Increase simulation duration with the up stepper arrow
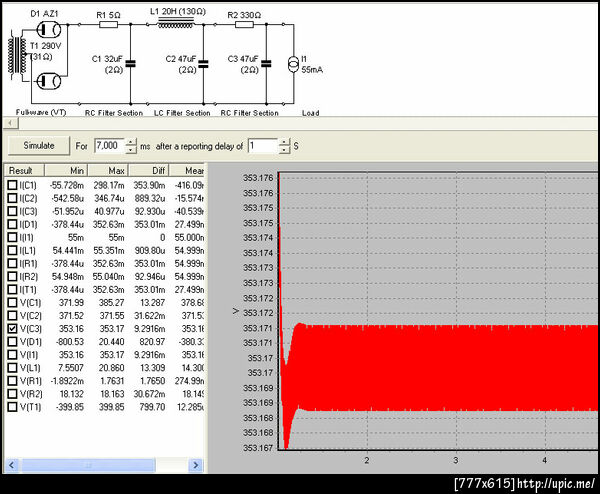The height and width of the screenshot is (494, 600). 131,142
